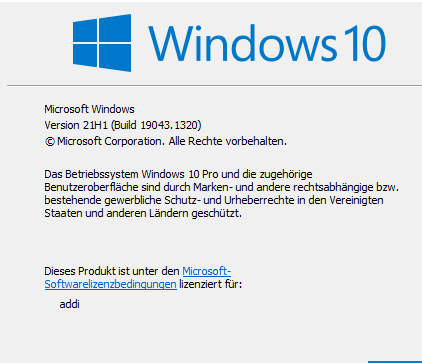422x363 pixels.
Task: Click the "Version 21H1" text
Action: [76, 125]
